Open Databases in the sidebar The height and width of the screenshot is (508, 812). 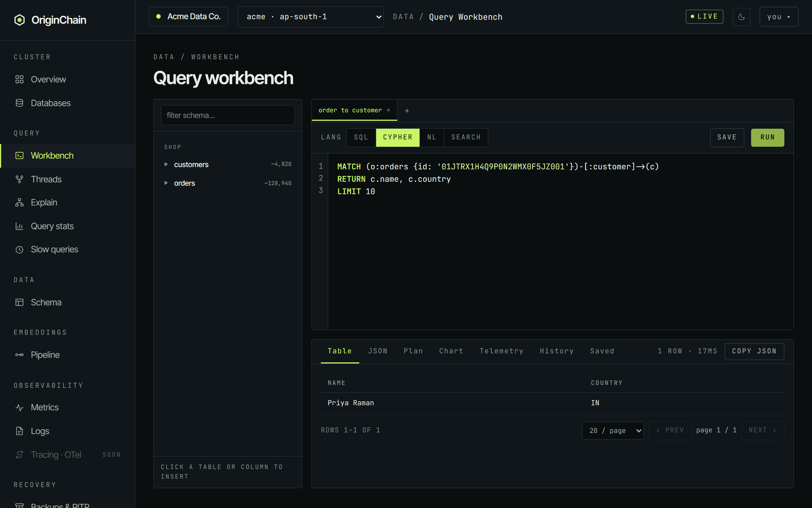pos(67,103)
